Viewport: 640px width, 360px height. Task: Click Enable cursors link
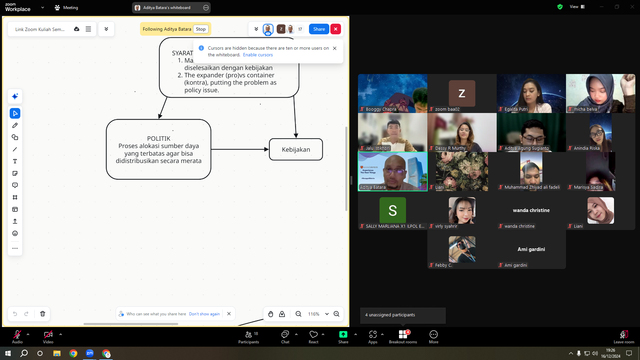pyautogui.click(x=258, y=55)
